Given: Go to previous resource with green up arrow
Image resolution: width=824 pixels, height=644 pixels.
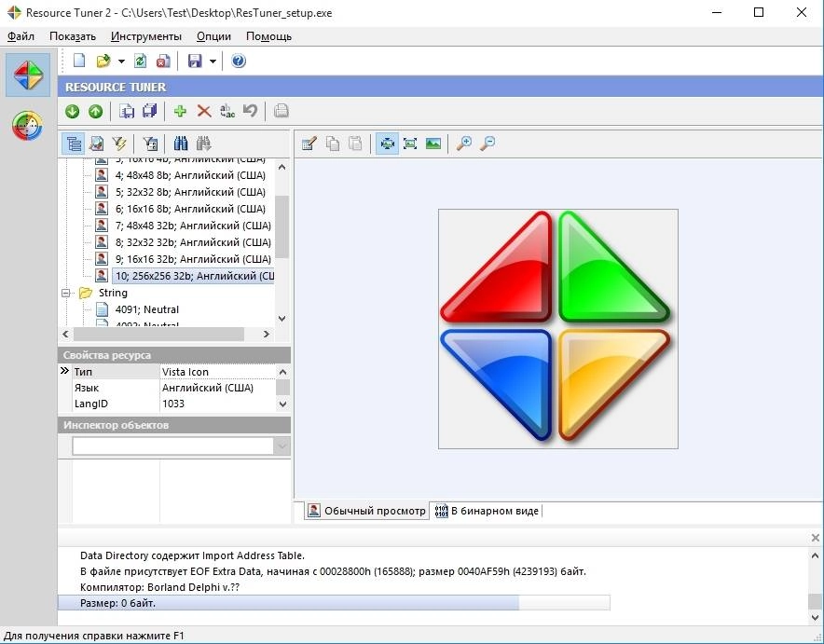Looking at the screenshot, I should 95,111.
